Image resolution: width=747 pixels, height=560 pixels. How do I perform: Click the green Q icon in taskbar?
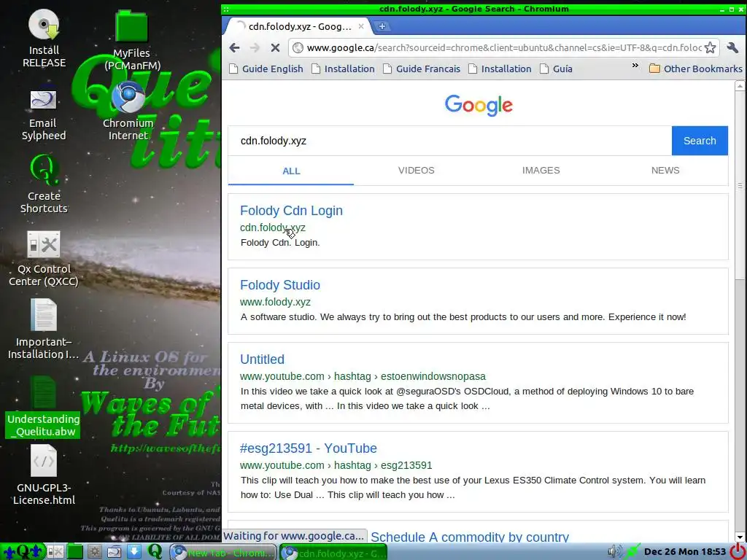[155, 551]
